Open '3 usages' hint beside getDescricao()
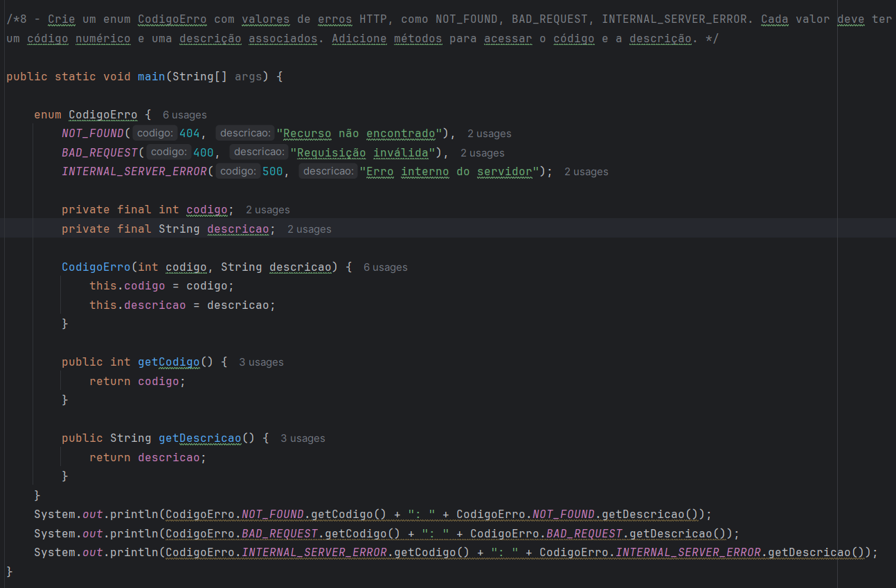896x588 pixels. [303, 438]
